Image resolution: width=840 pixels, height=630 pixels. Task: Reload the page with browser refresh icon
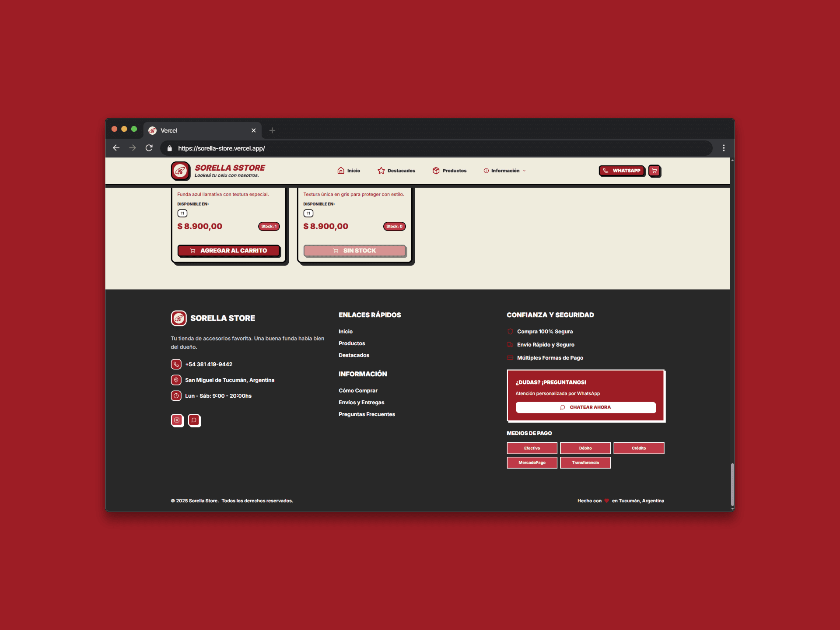click(x=149, y=148)
